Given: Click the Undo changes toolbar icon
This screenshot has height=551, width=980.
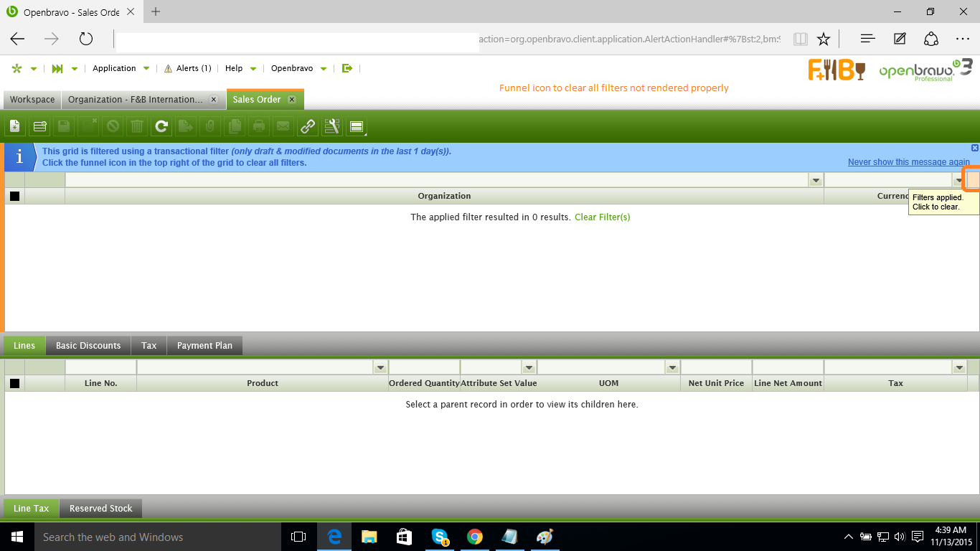Looking at the screenshot, I should coord(113,127).
